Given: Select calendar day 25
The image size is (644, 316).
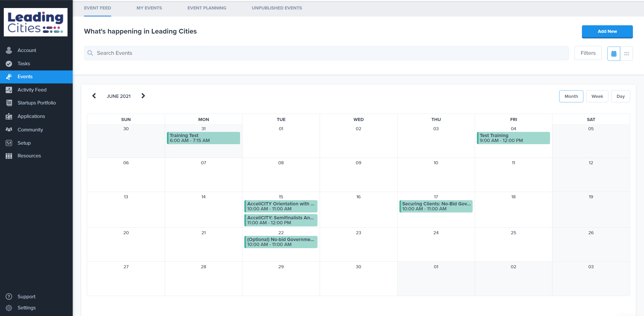Looking at the screenshot, I should tap(513, 233).
